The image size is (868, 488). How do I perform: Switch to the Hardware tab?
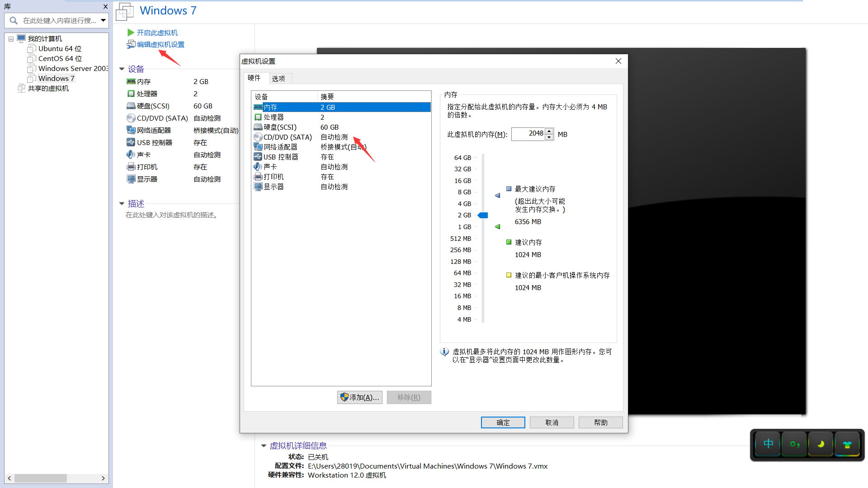(254, 78)
